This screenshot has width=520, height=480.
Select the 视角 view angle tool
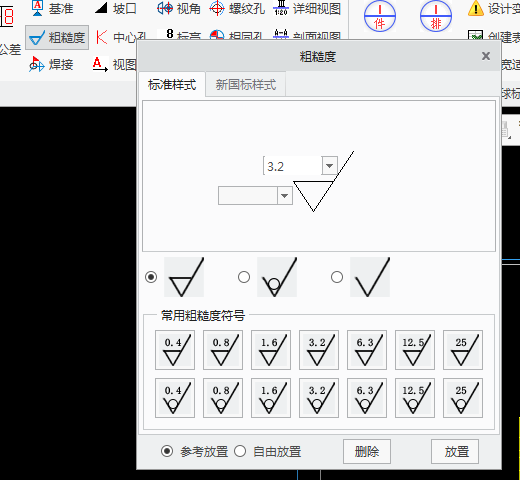pos(179,8)
